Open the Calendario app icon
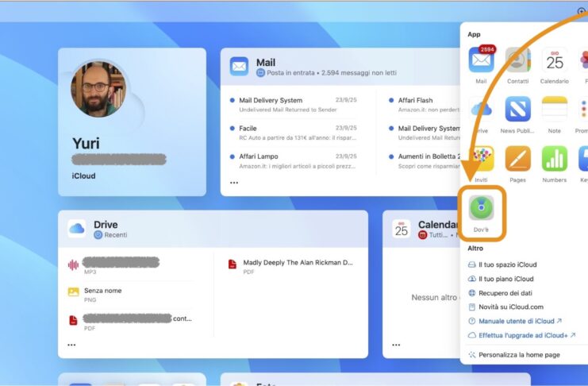Viewport: 588px width, 386px height. tap(555, 60)
